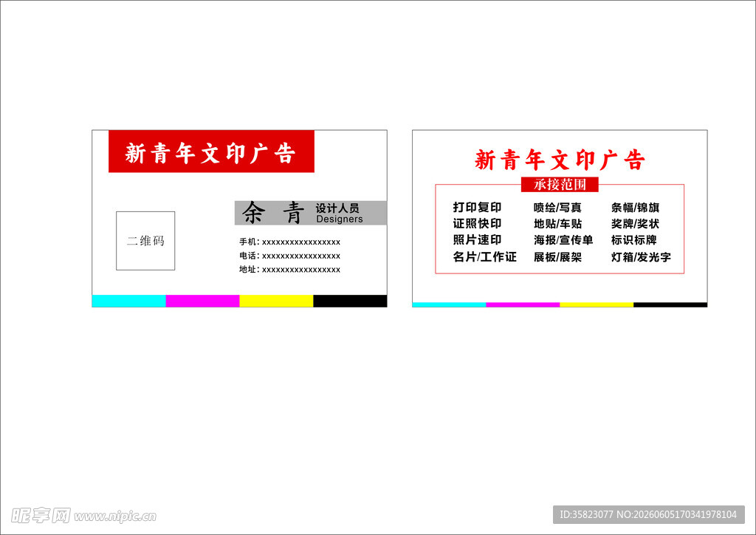Click the 条幅/锦旗 service text
The image size is (756, 535).
636,208
